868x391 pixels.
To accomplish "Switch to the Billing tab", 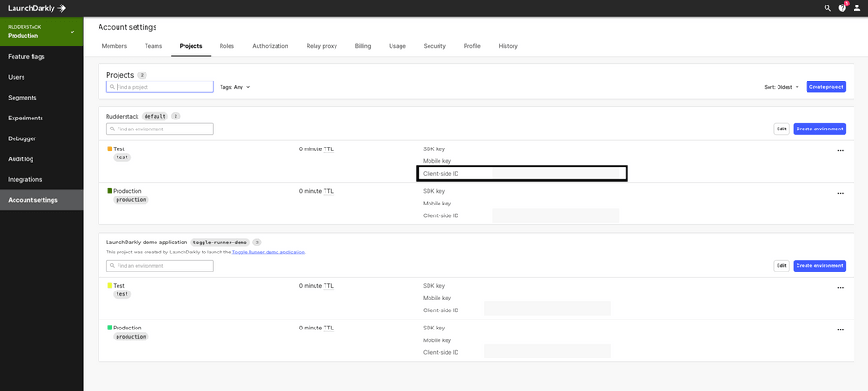I will [363, 46].
